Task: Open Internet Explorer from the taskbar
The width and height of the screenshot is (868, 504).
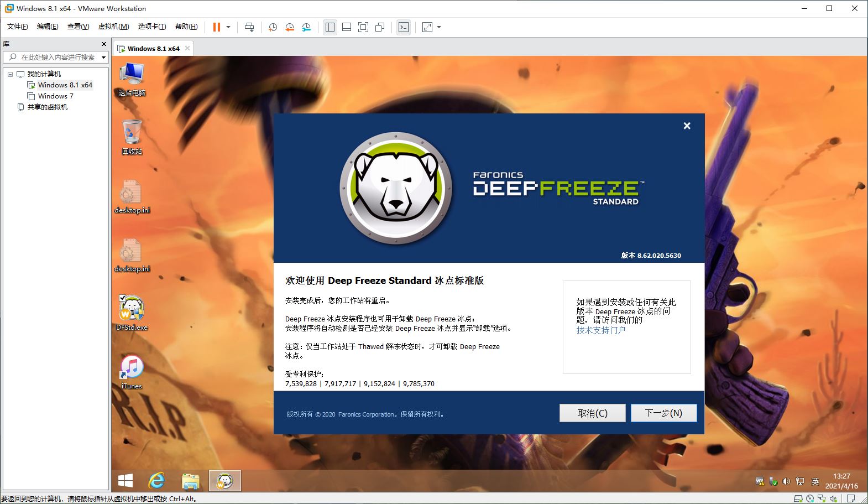Action: coord(156,481)
